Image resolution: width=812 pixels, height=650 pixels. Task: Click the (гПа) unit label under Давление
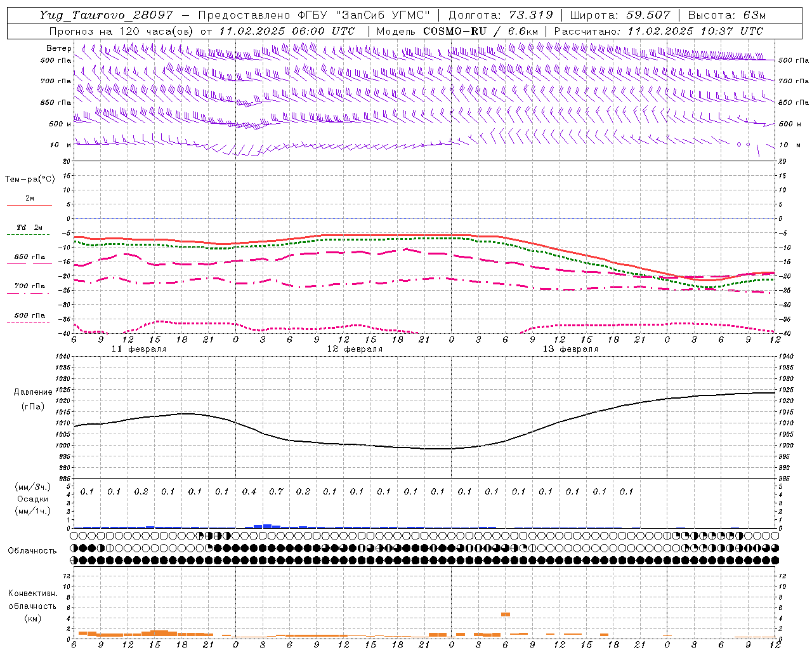pos(33,406)
